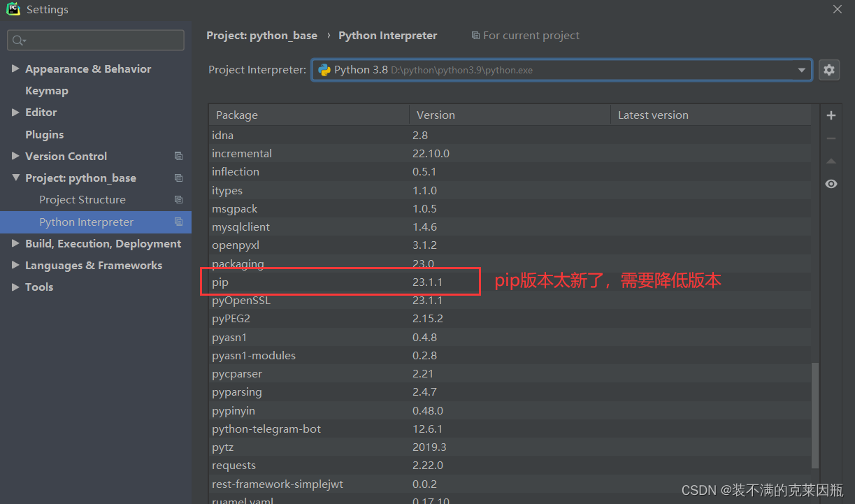Select the pypinyin package row

510,410
